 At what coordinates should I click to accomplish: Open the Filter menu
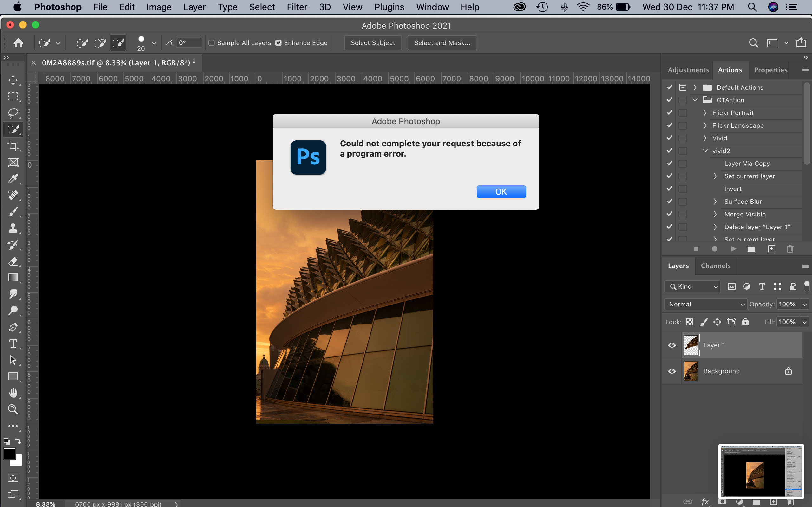[x=297, y=7]
